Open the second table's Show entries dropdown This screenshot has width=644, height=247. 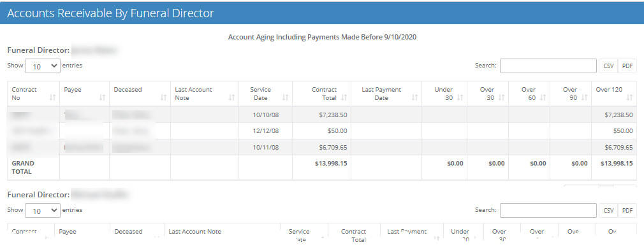[x=43, y=210]
